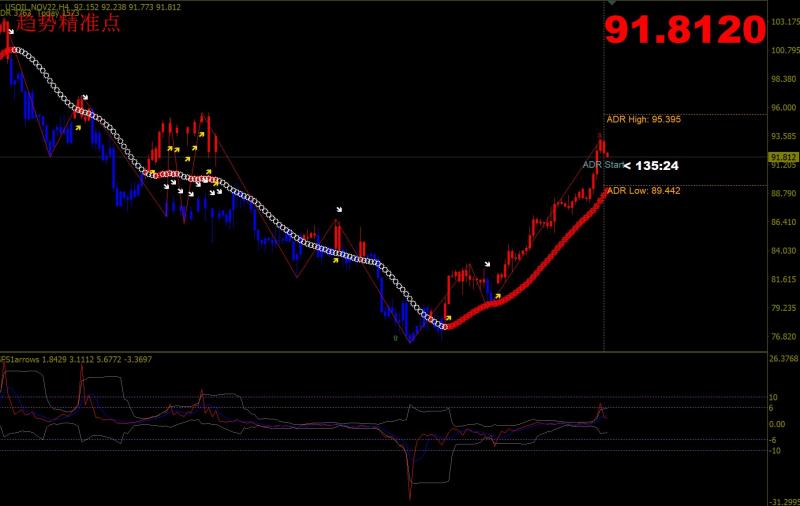Click the white arrow directly left of the 84.030 label
This screenshot has height=506, width=800.
point(487,264)
